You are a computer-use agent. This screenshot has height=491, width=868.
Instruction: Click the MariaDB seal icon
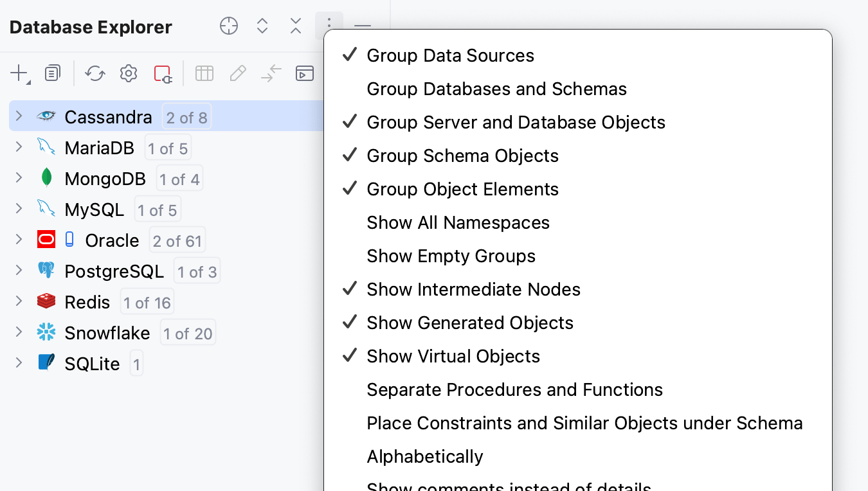(46, 147)
